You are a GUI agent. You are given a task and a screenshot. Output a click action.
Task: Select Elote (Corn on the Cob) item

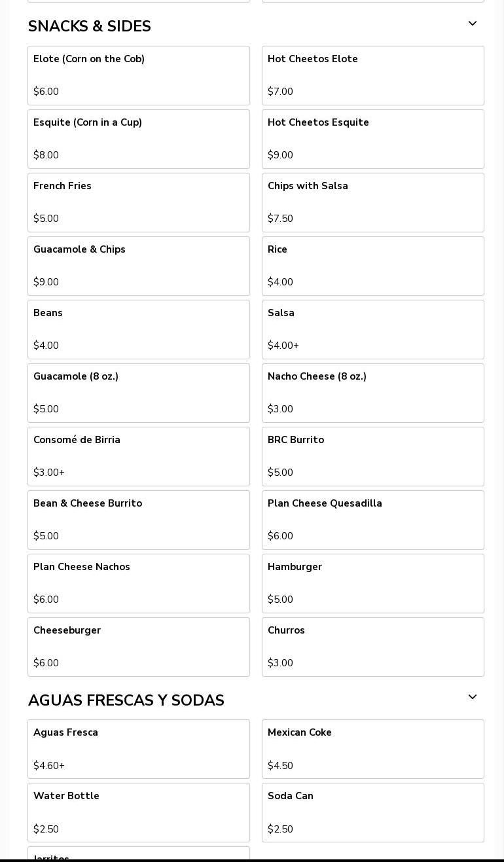click(139, 75)
